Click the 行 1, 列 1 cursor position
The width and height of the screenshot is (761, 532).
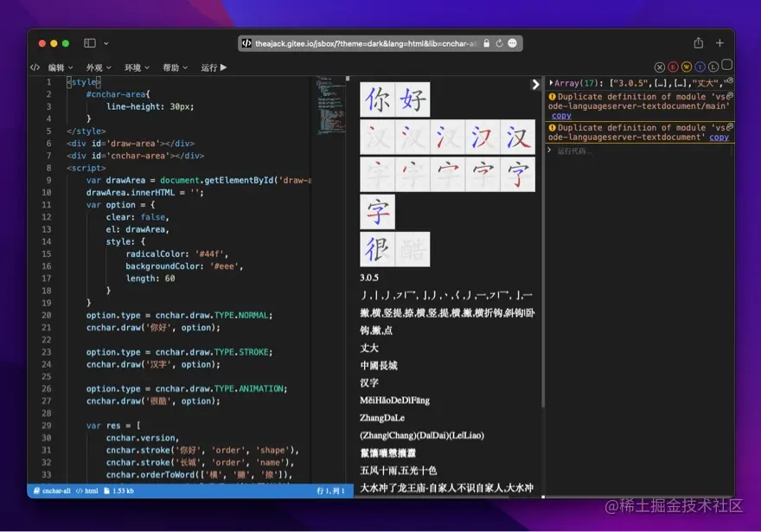point(330,490)
